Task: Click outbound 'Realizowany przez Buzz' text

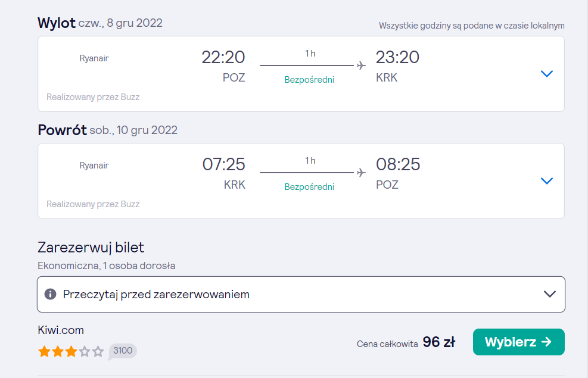Action: coord(93,97)
